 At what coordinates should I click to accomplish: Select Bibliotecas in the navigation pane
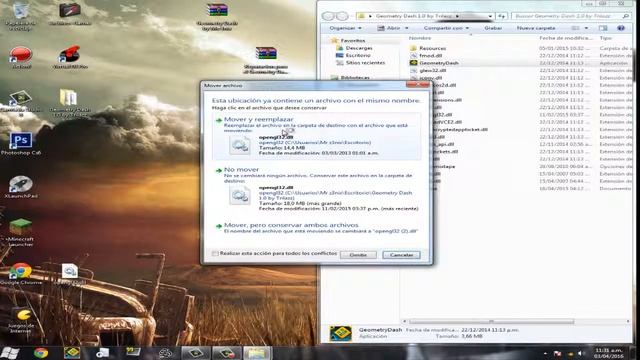click(x=355, y=77)
